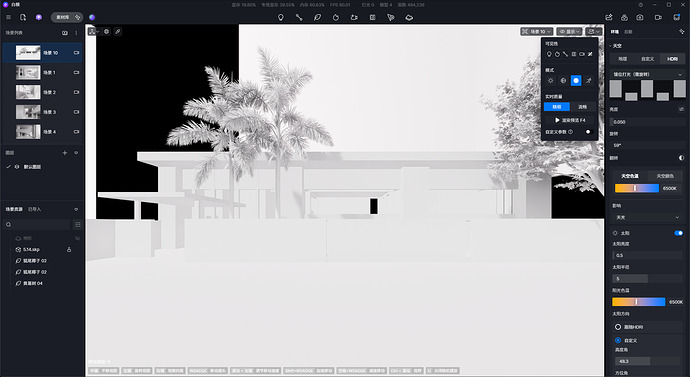Select the vegetation leaf tool in the top toolbar
Viewport: 690px width, 377px height.
pyautogui.click(x=317, y=18)
